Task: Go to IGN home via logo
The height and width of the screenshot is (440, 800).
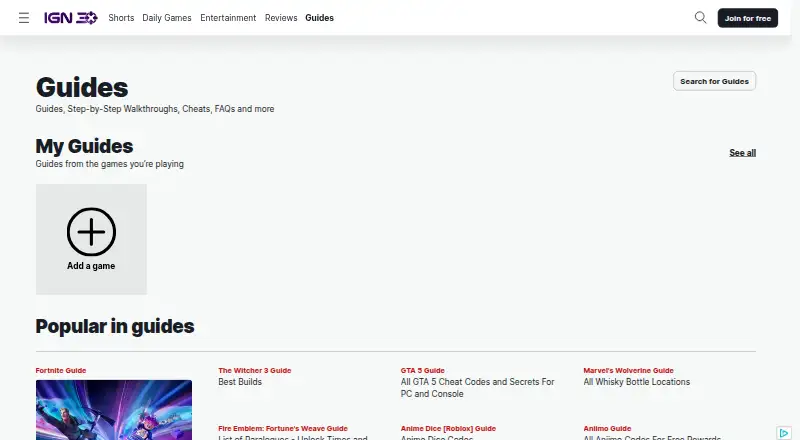Action: 70,18
